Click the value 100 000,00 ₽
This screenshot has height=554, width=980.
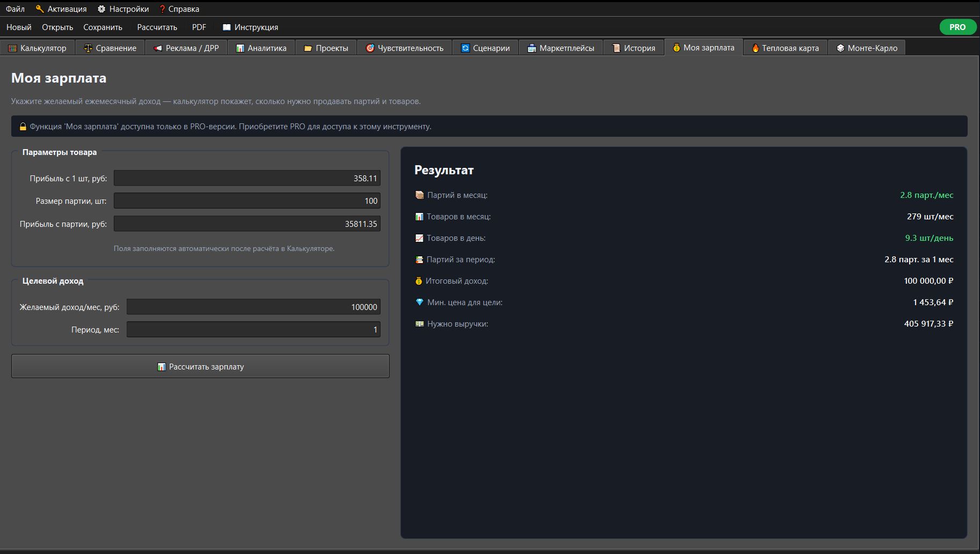(928, 280)
